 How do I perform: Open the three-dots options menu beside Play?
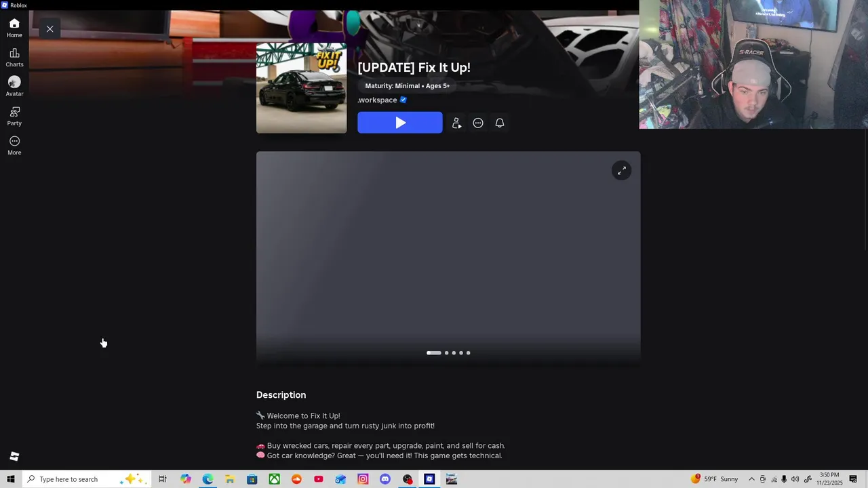[478, 123]
